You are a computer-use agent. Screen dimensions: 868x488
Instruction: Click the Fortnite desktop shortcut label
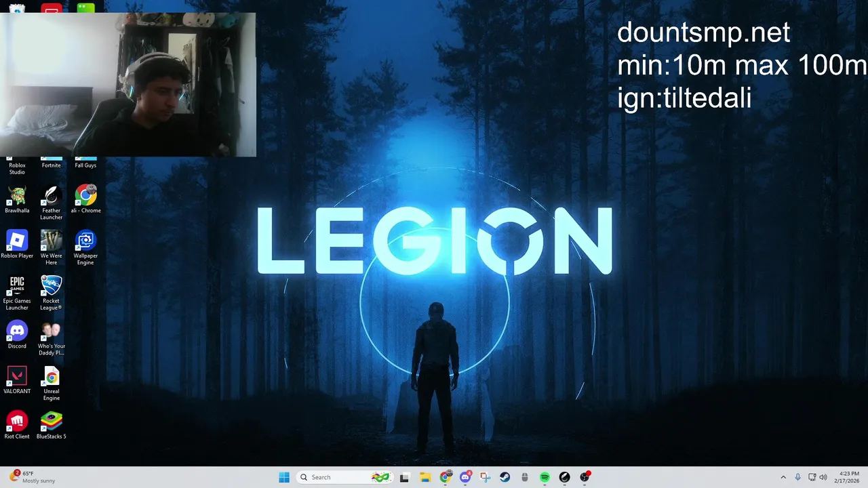[x=52, y=165]
